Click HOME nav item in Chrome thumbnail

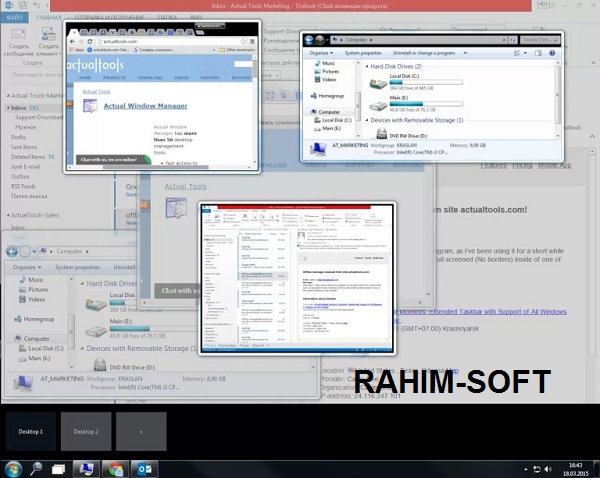pos(85,78)
